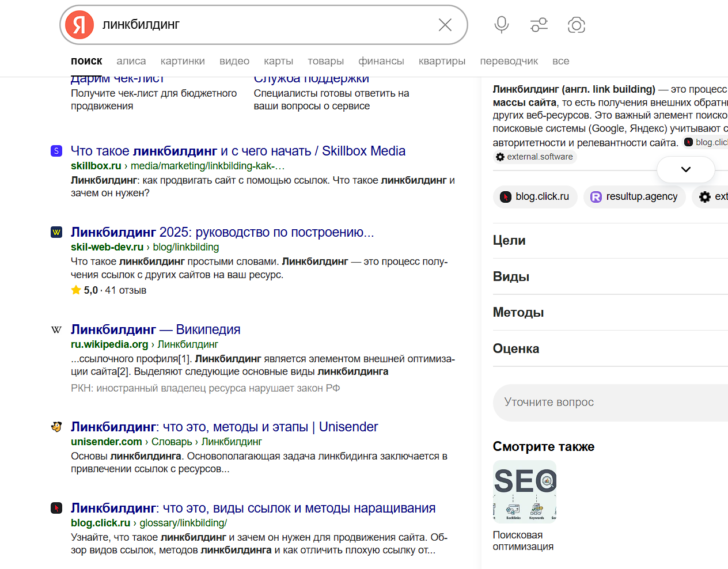Expand the Оценка section
This screenshot has height=569, width=728.
(611, 348)
